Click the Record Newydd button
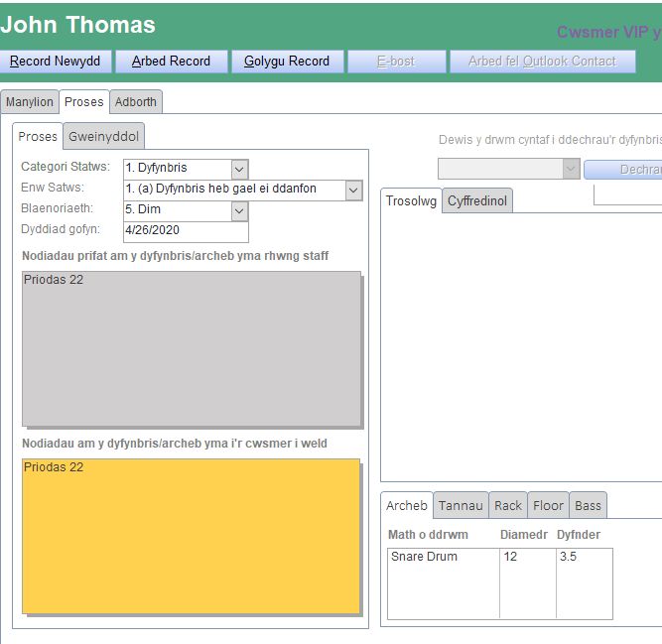 56,62
